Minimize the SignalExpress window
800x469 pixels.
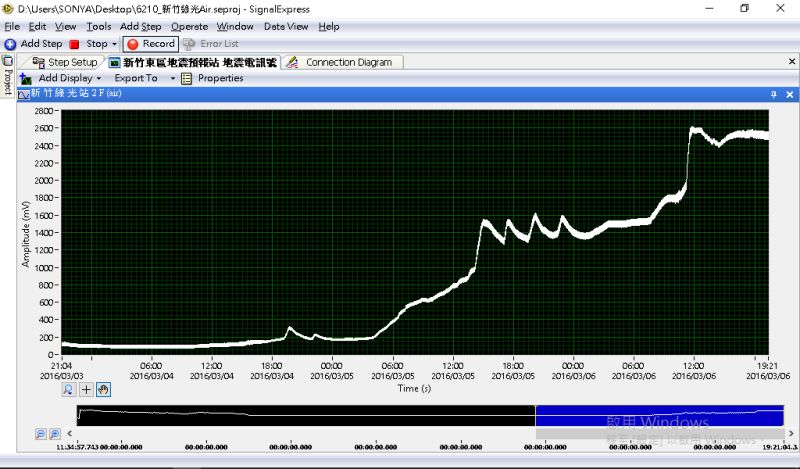tap(709, 8)
